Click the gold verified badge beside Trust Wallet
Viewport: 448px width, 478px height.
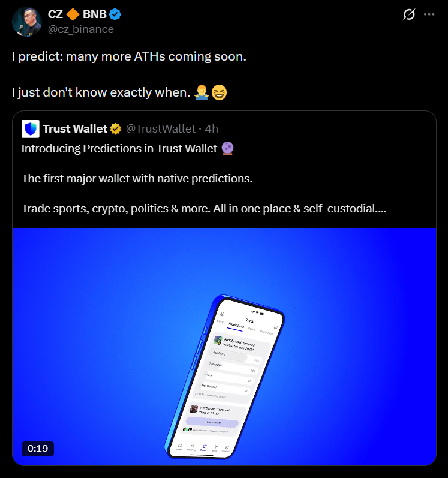pos(116,129)
